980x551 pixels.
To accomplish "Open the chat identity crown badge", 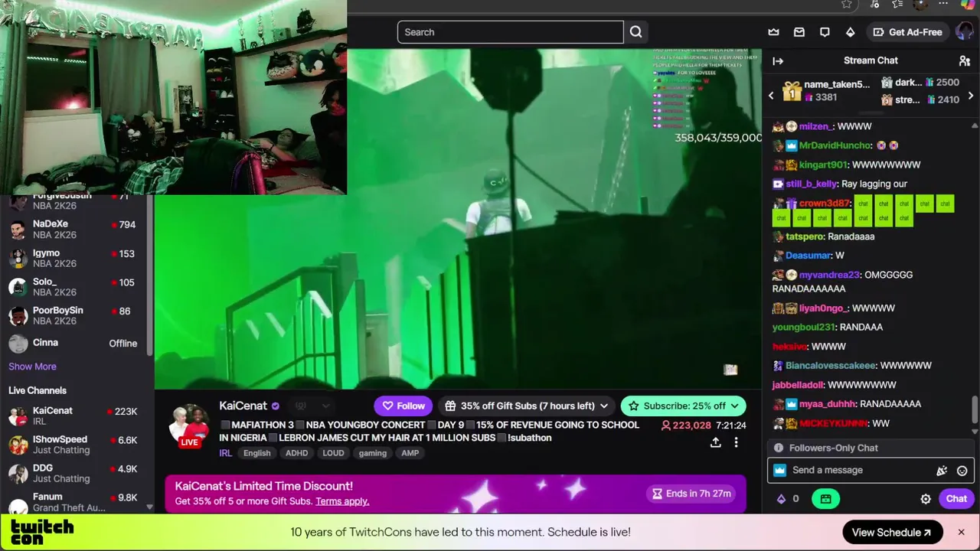I will 779,471.
